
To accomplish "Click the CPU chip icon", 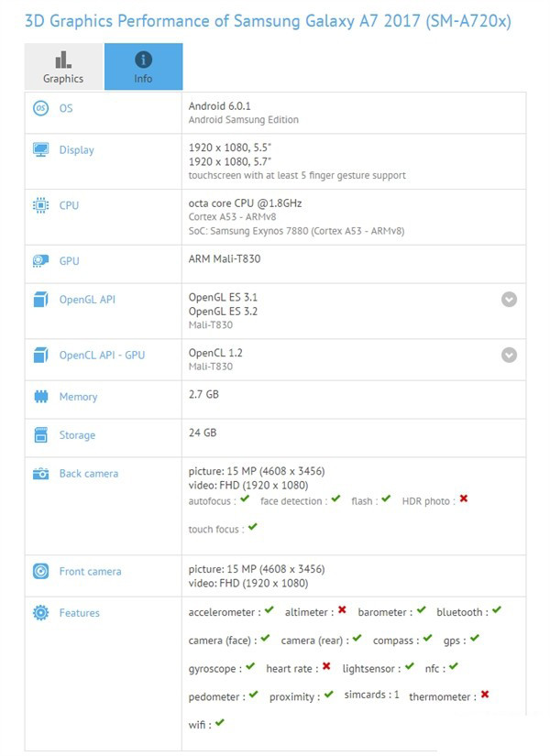I will coord(40,205).
